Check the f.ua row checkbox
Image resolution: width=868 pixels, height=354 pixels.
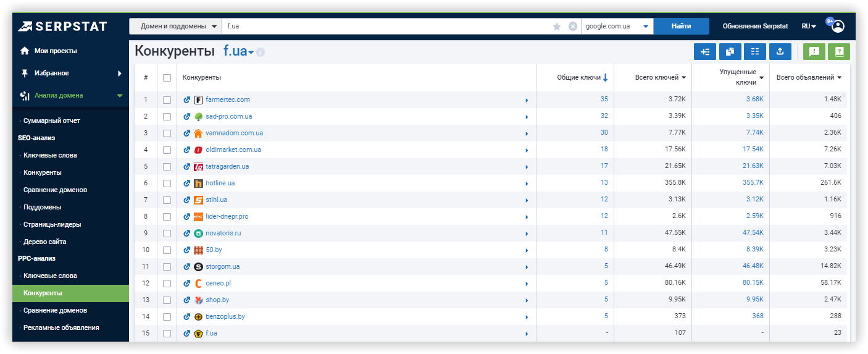[167, 333]
